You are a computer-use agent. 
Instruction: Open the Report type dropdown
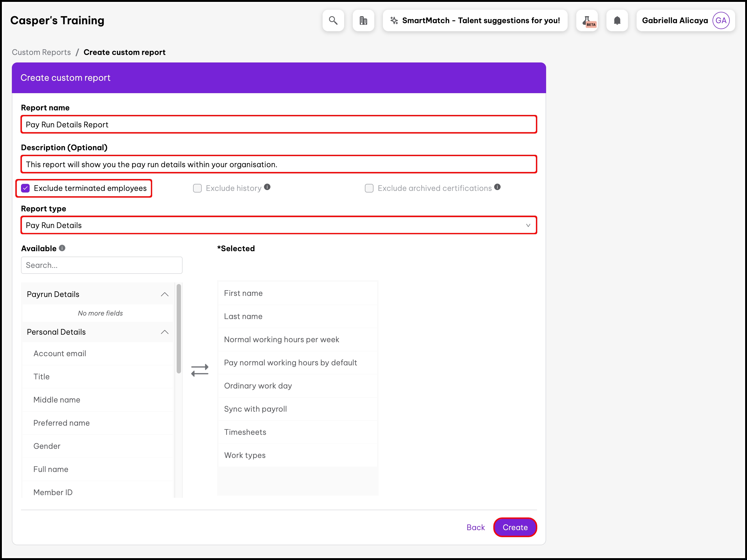click(279, 225)
